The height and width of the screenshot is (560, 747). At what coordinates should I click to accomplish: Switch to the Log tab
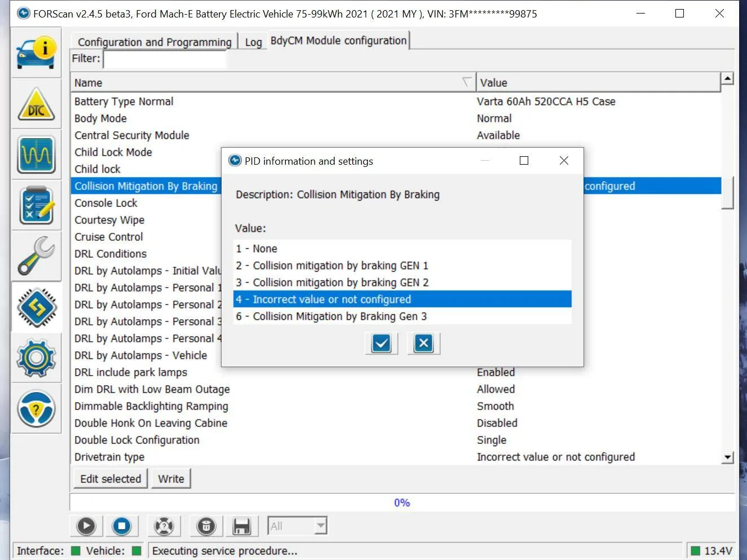253,42
